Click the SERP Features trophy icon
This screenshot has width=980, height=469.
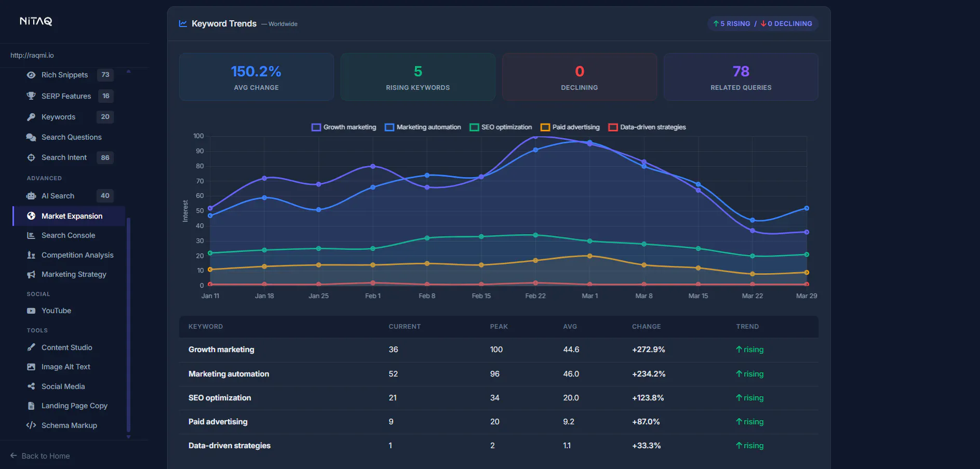click(x=31, y=96)
